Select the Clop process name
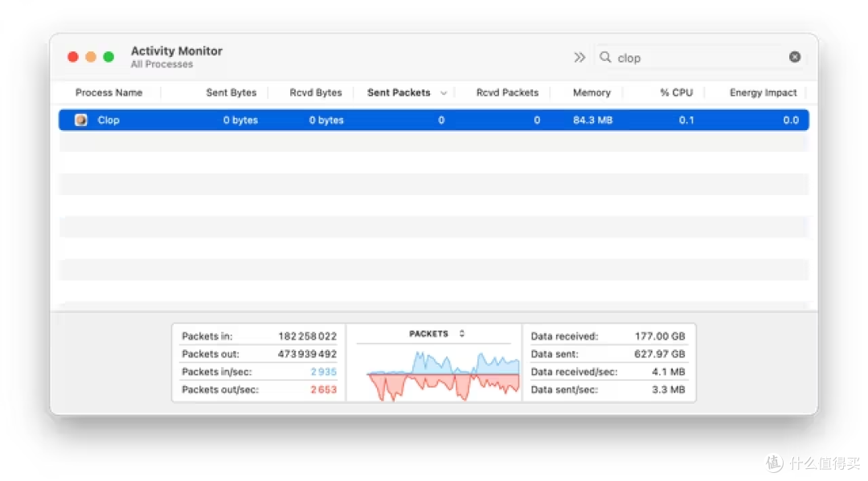The width and height of the screenshot is (868, 481). (x=108, y=120)
